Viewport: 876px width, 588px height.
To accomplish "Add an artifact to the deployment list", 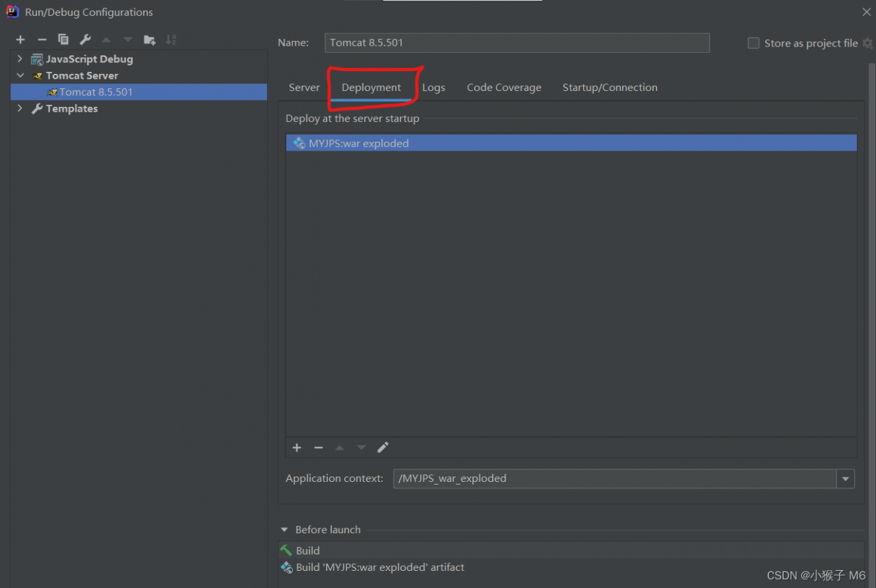I will point(297,448).
